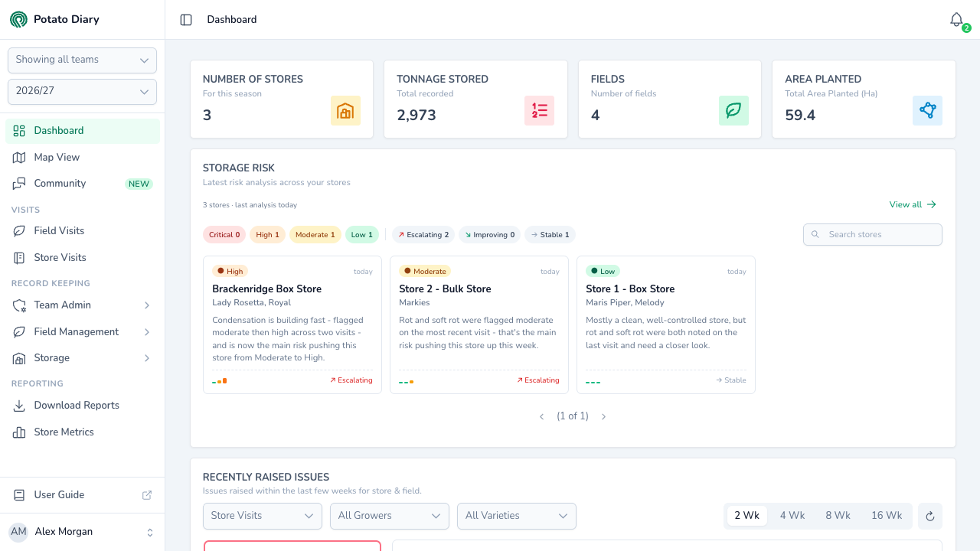Click the Search stores field
Viewport: 980px width, 551px height.
coord(873,235)
